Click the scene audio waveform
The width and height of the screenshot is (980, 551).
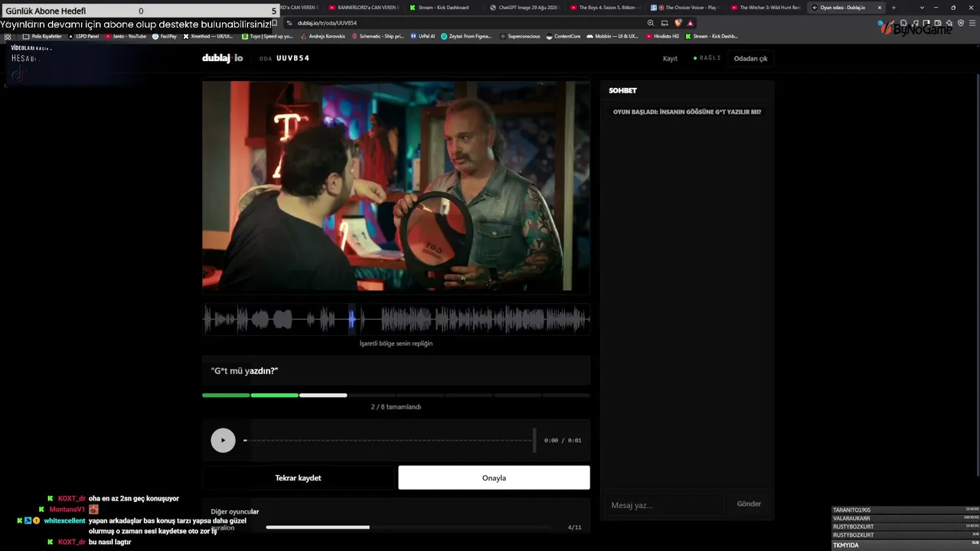click(x=396, y=319)
